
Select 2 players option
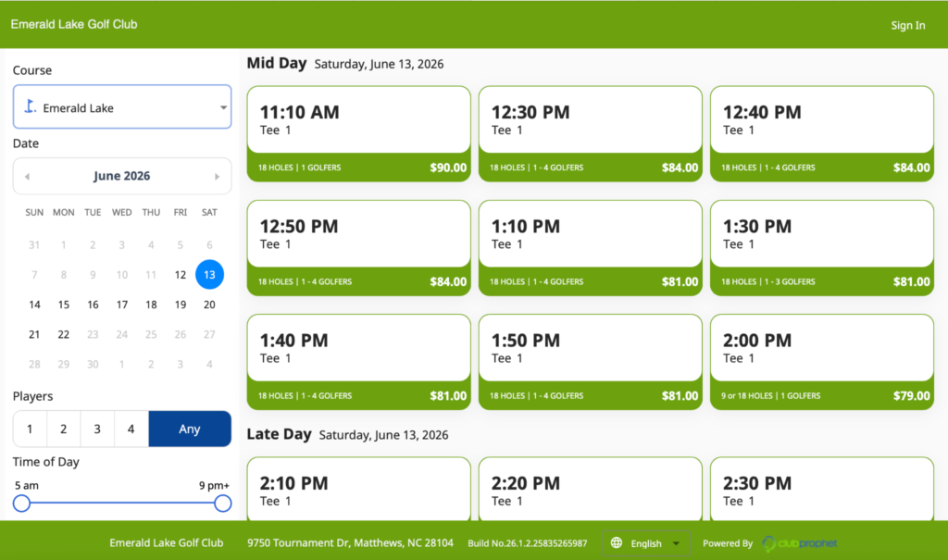(x=64, y=429)
